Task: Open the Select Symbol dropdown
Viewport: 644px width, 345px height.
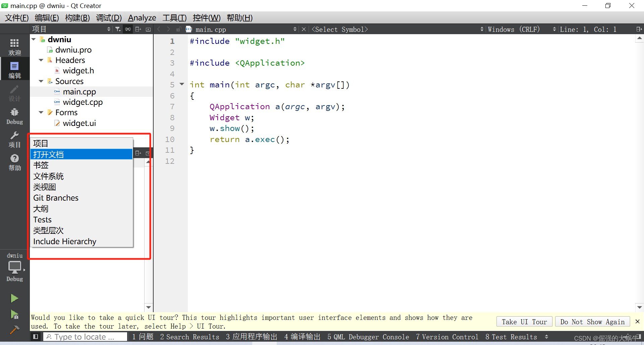Action: 397,29
